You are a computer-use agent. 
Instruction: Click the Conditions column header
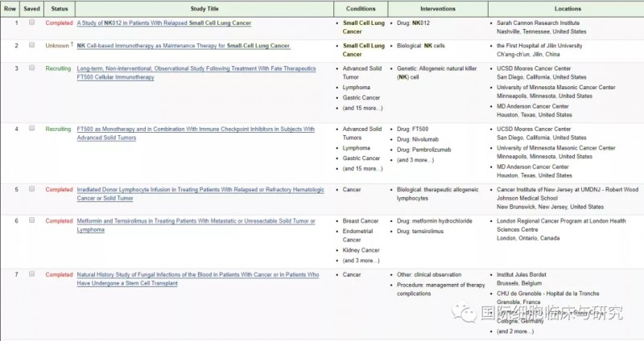click(x=360, y=8)
